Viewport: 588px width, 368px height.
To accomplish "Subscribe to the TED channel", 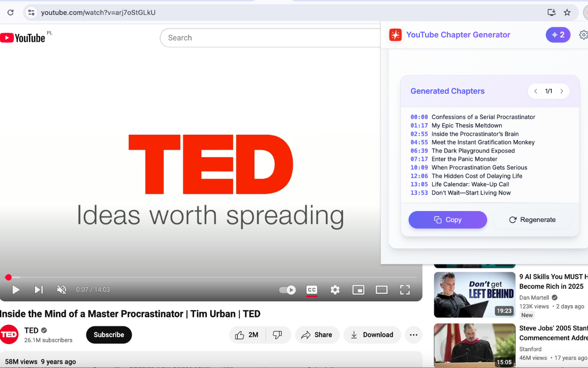I will point(109,335).
